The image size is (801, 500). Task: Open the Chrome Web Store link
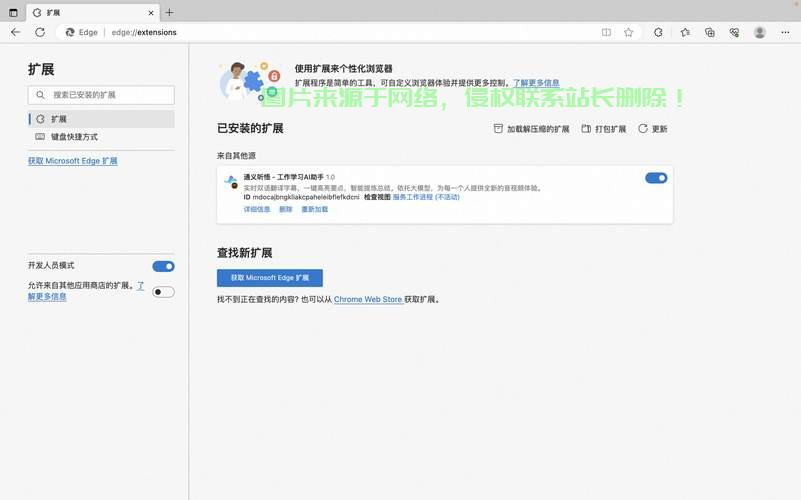(368, 299)
